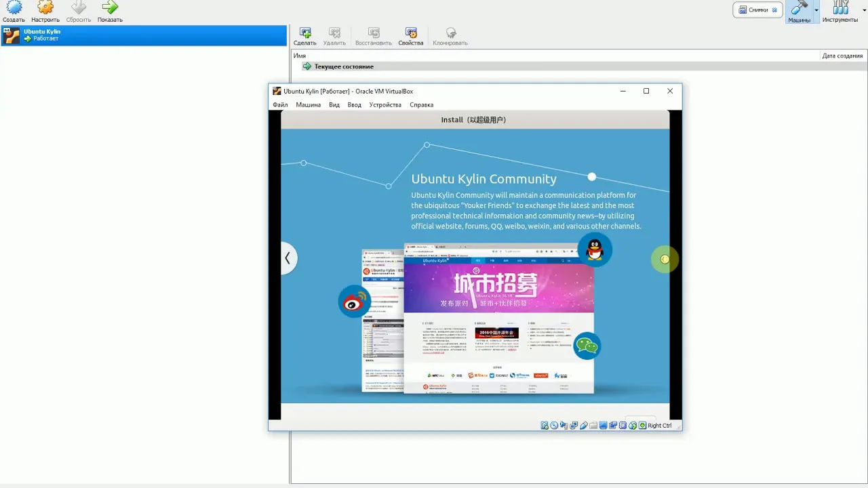The image size is (868, 488).
Task: Click video recording status icon
Action: click(613, 426)
